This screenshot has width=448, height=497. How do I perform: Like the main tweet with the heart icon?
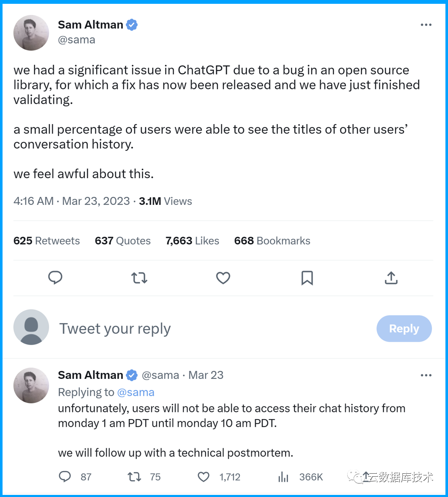tap(223, 278)
